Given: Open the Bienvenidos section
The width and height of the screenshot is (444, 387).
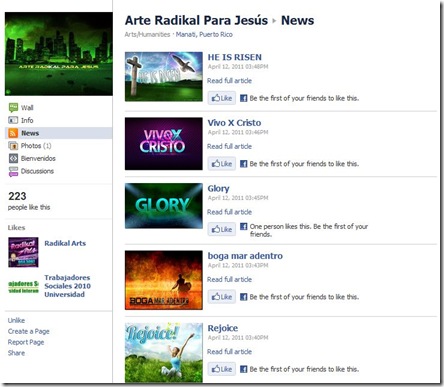Looking at the screenshot, I should [38, 158].
